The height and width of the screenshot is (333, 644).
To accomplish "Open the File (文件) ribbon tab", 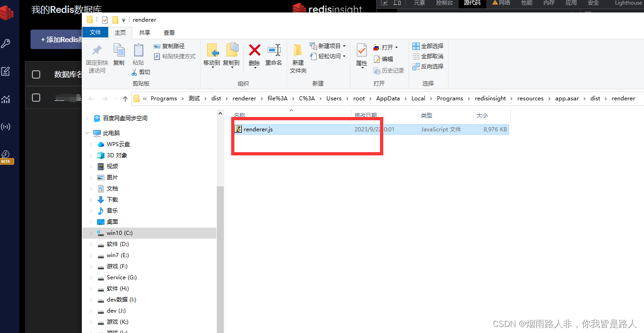I will [x=95, y=32].
